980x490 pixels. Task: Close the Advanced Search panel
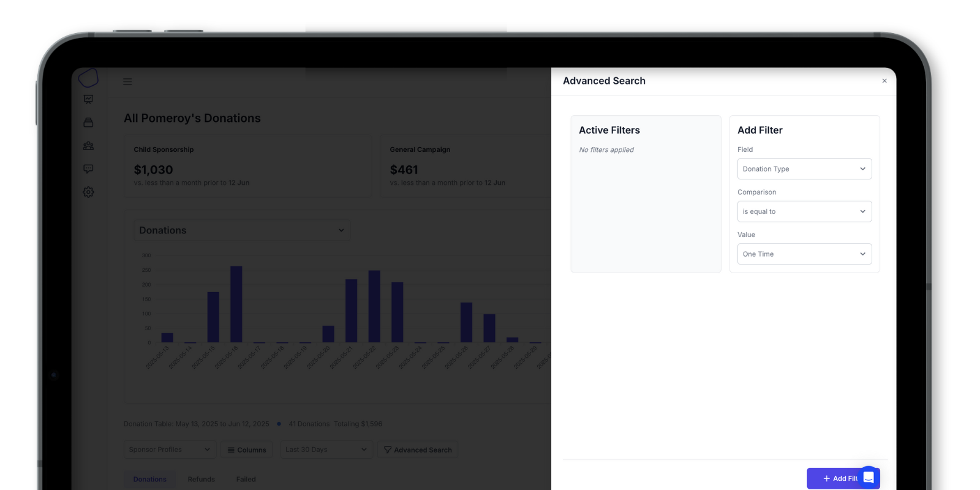[884, 81]
